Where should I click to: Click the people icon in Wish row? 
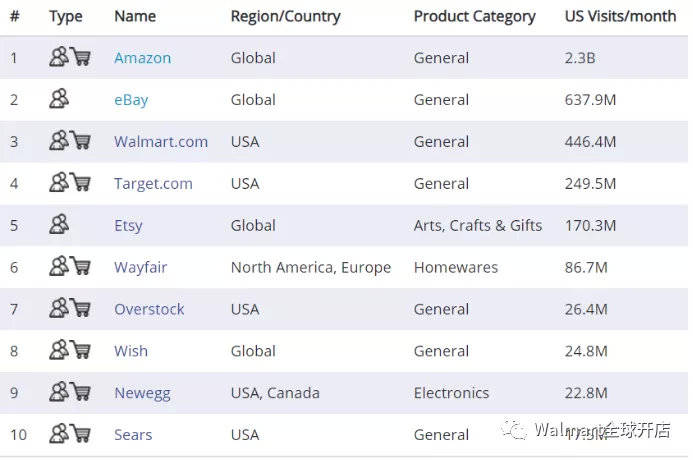click(59, 350)
